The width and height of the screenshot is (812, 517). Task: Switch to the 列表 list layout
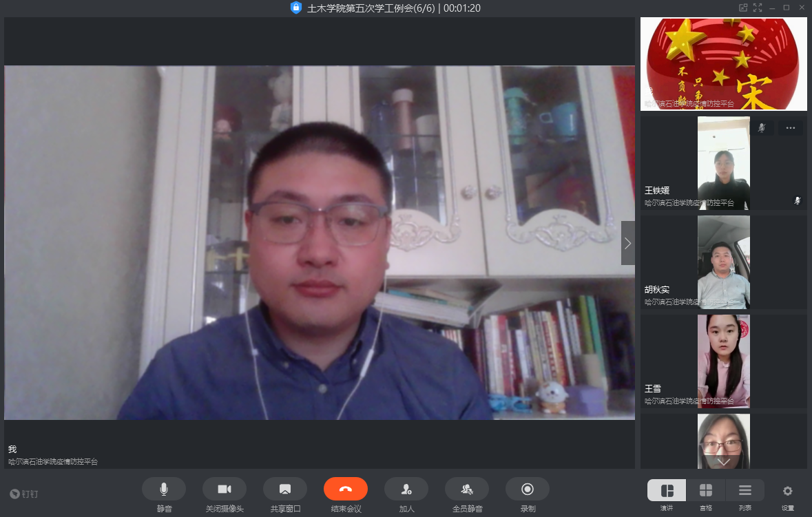(745, 490)
